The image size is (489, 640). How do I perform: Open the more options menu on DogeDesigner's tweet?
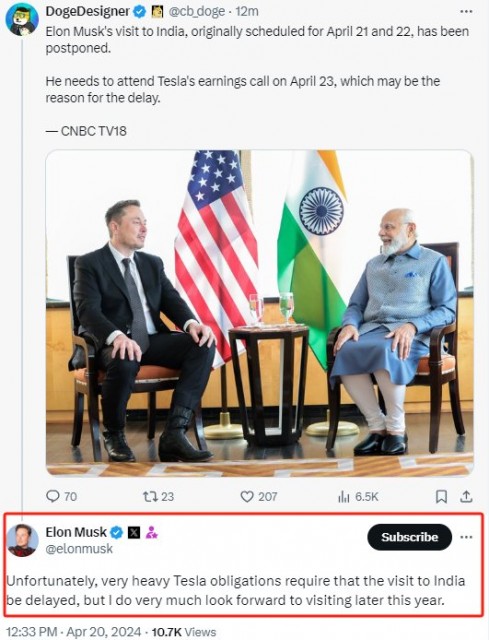[466, 11]
